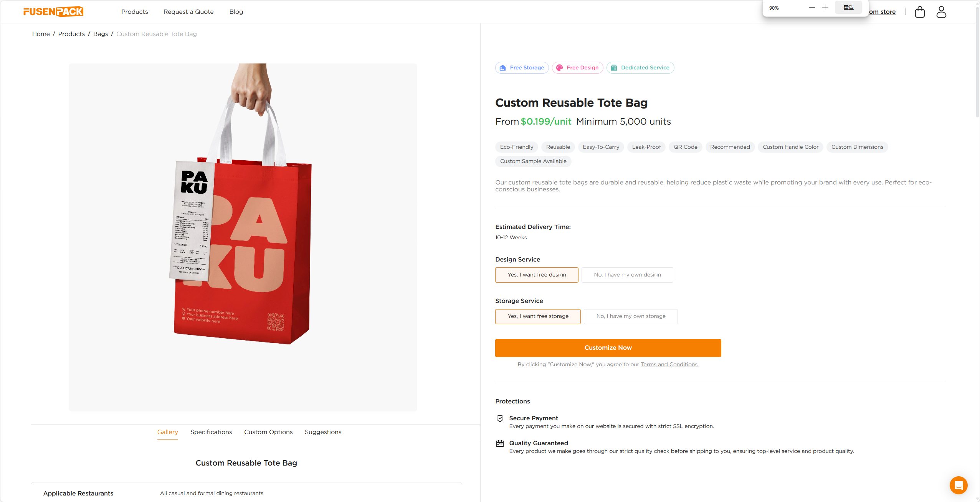The image size is (980, 502).
Task: Click the user account icon
Action: point(941,12)
